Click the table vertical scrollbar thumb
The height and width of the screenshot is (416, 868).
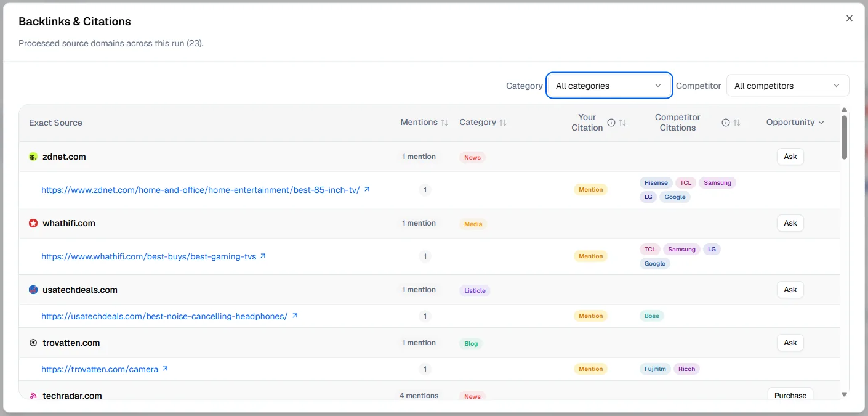point(844,137)
